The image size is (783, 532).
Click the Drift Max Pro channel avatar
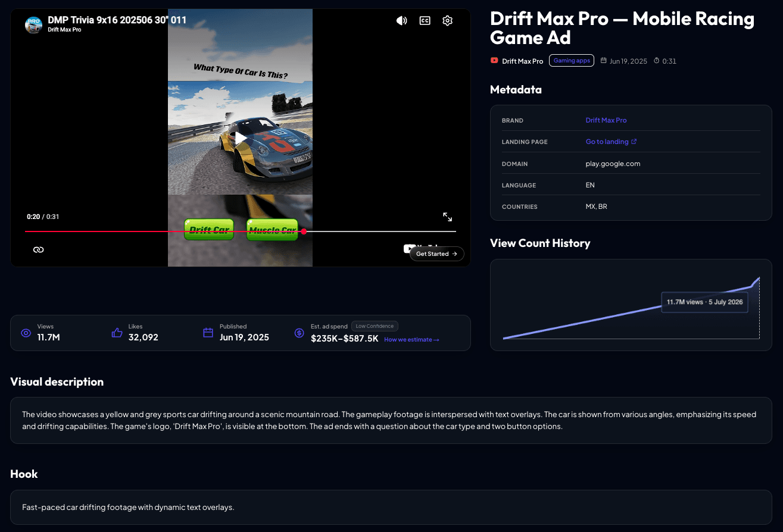tap(33, 24)
